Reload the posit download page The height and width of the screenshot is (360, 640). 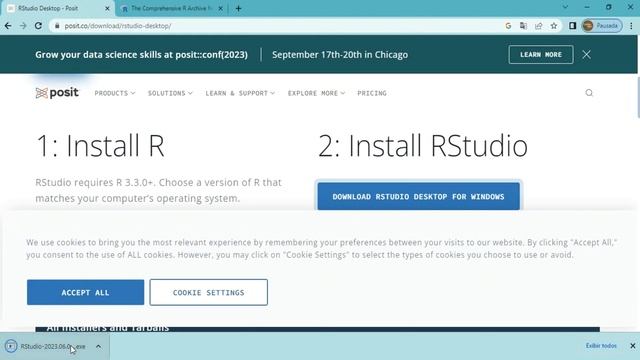38,26
